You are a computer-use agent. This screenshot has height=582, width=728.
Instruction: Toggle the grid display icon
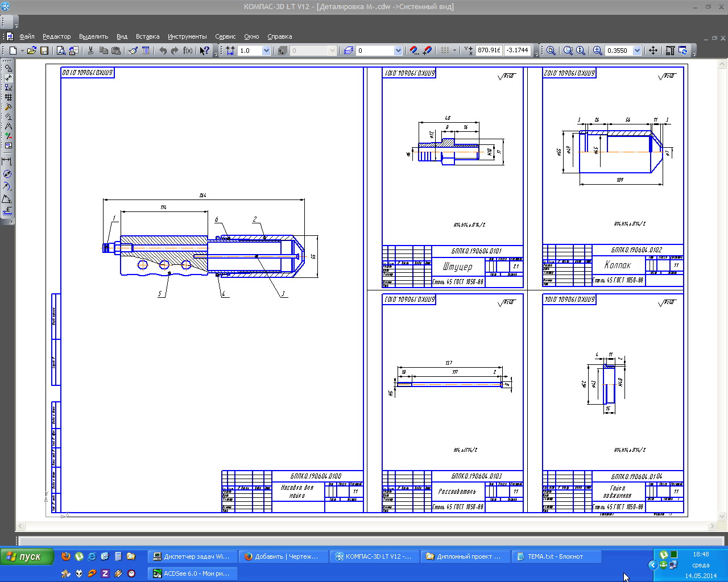pos(445,51)
